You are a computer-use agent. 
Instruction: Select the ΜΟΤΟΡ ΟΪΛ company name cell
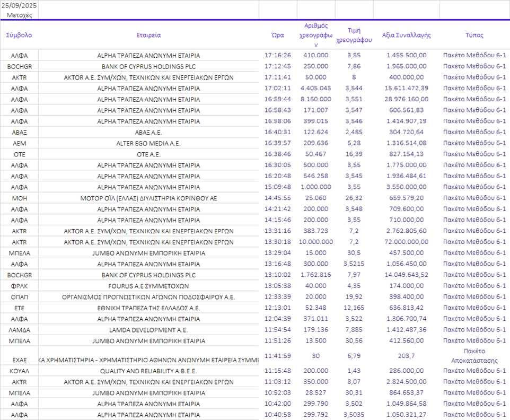coord(148,198)
